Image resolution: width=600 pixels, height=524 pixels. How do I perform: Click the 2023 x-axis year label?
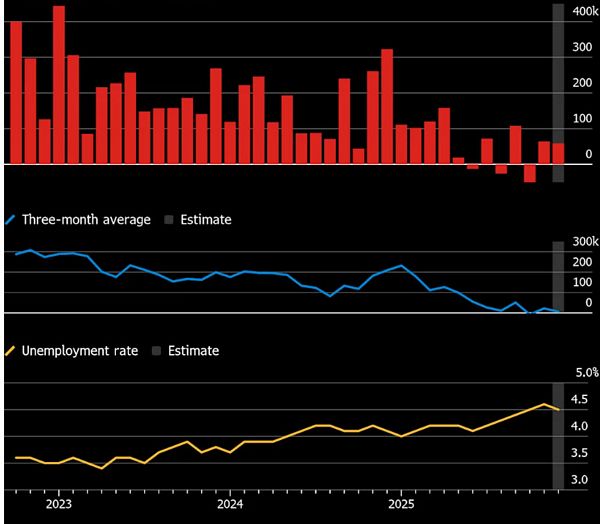coord(58,506)
